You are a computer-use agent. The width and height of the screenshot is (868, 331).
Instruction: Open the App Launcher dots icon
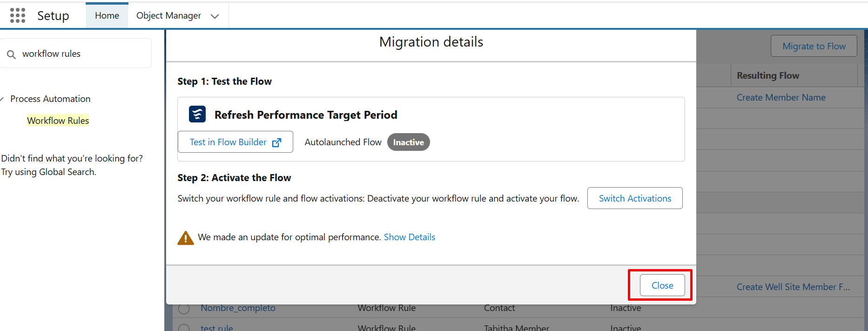18,15
